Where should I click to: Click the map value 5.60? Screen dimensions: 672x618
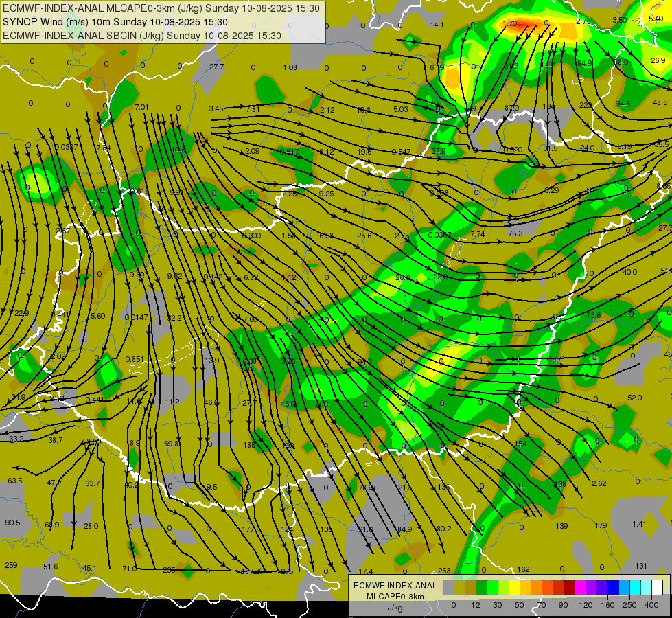pyautogui.click(x=97, y=316)
